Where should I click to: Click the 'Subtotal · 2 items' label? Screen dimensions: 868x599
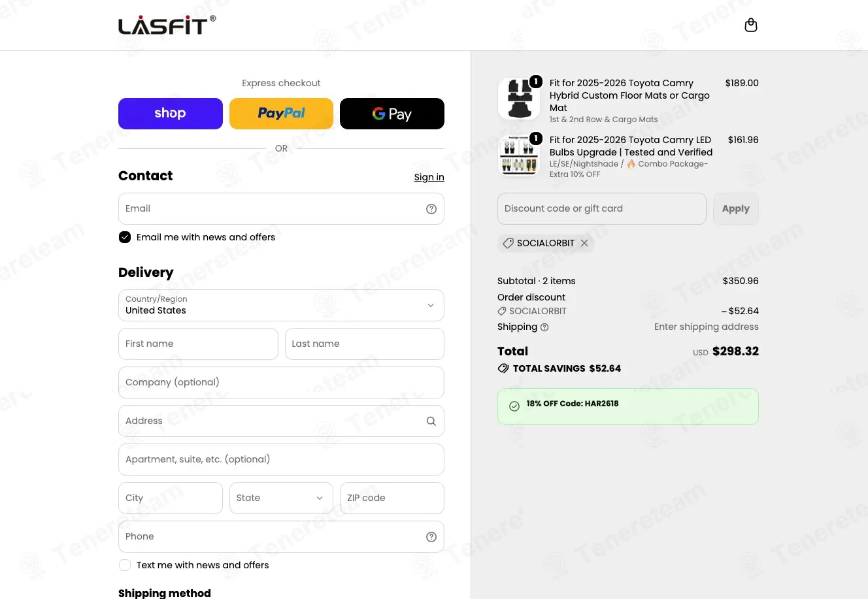(537, 282)
